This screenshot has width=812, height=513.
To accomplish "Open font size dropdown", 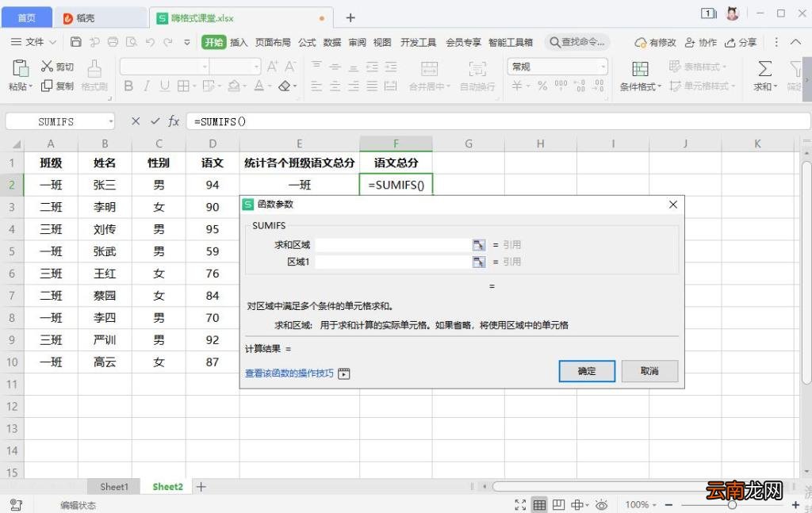I will [x=256, y=67].
